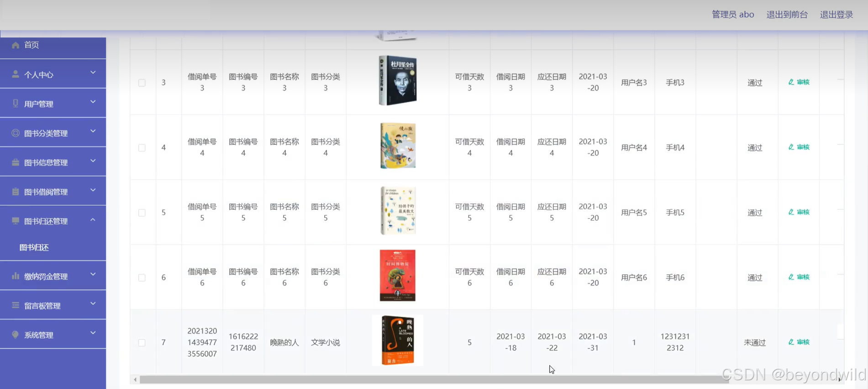Tick the checkbox for row 5
The width and height of the screenshot is (868, 389).
pyautogui.click(x=142, y=213)
